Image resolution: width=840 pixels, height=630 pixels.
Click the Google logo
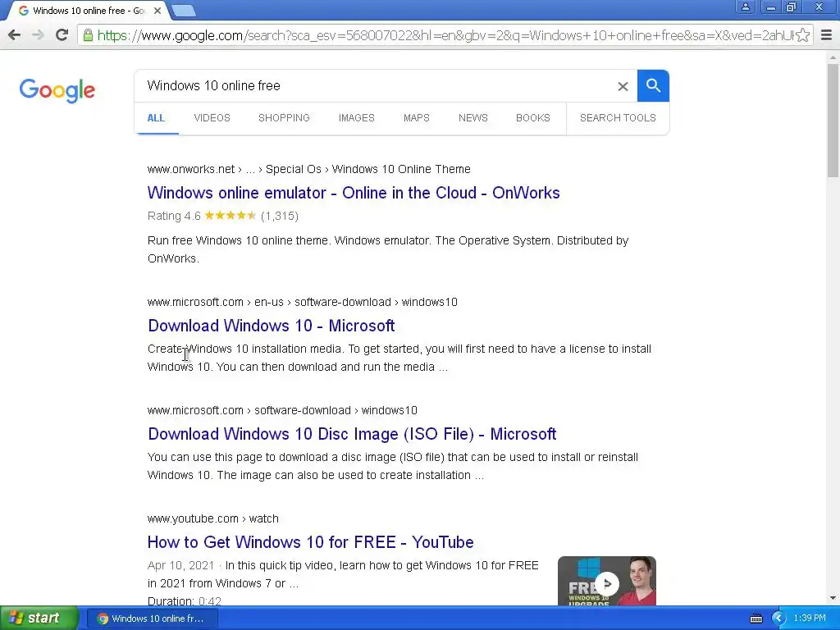57,90
